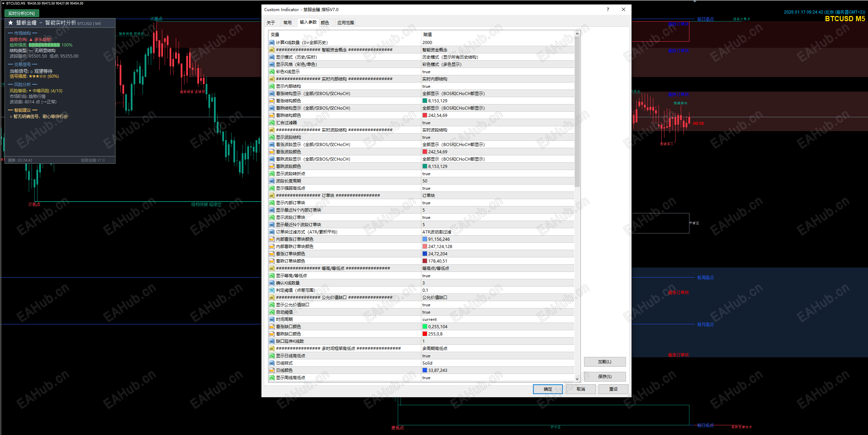Click icon beside 显示公允价值缺口 row

point(272,305)
